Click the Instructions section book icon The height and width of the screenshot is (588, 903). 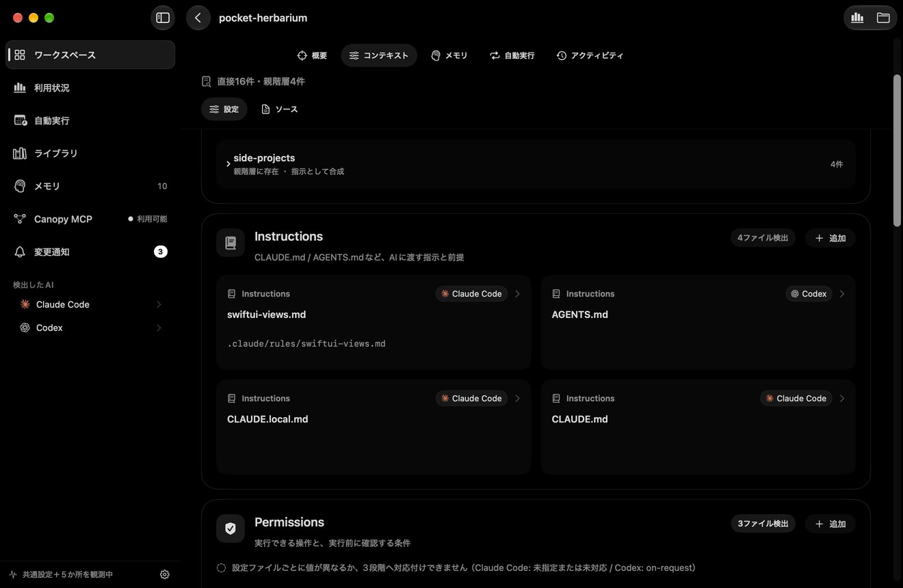click(x=231, y=243)
